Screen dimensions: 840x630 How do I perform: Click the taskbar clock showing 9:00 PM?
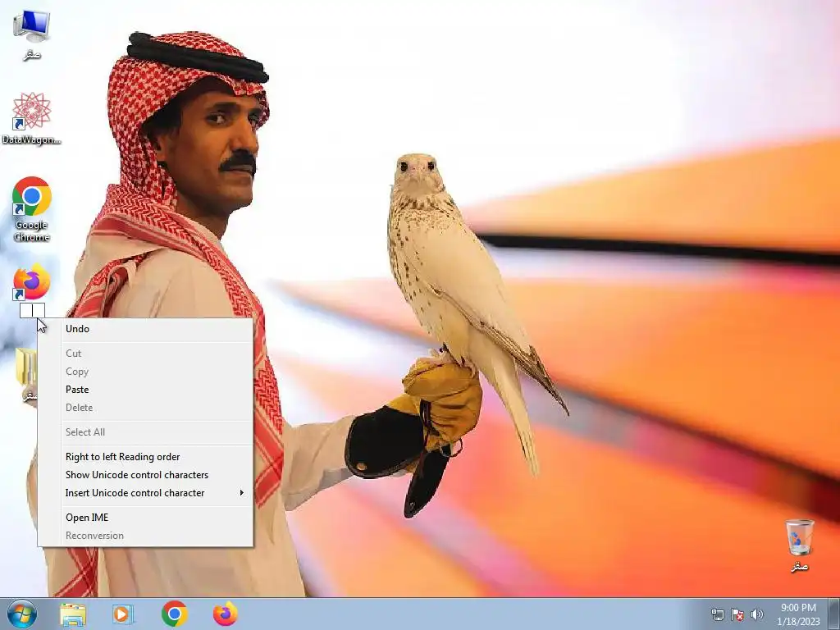(798, 614)
